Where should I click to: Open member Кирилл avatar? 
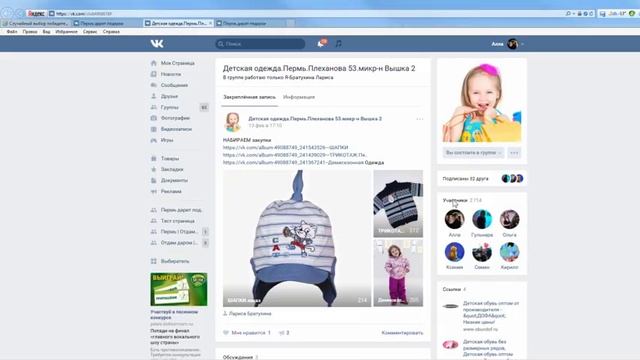click(509, 252)
